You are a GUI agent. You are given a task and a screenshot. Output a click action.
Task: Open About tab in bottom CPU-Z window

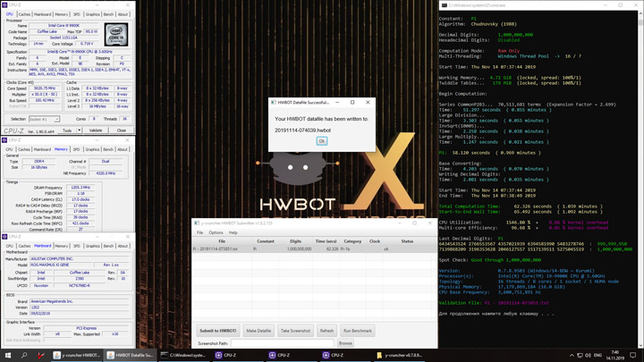(x=123, y=246)
